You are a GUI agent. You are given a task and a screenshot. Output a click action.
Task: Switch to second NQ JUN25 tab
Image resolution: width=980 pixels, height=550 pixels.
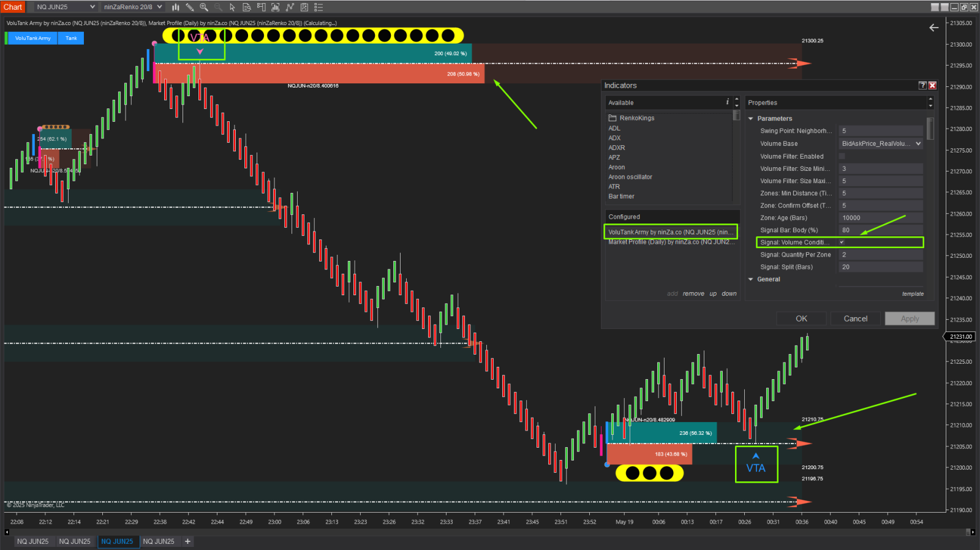75,541
